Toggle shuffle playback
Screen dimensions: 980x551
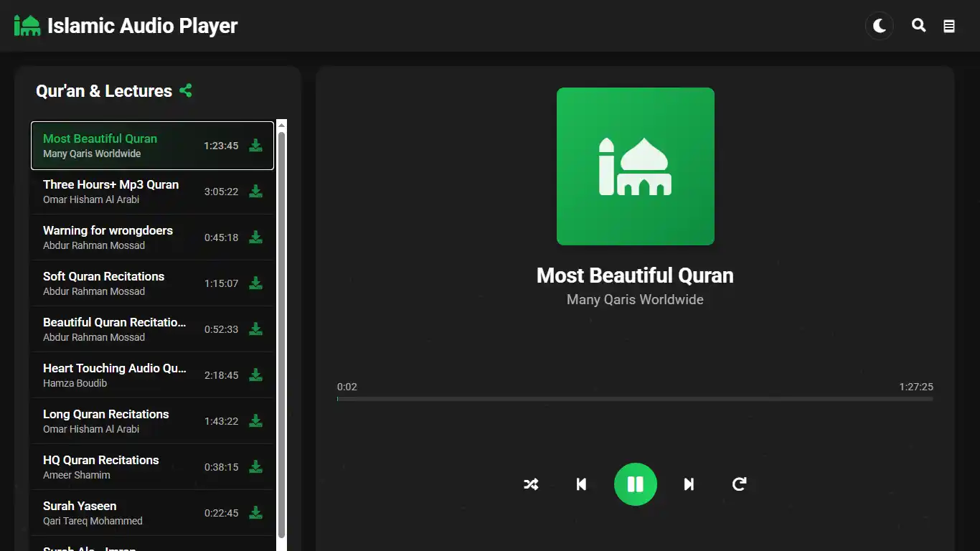tap(531, 484)
